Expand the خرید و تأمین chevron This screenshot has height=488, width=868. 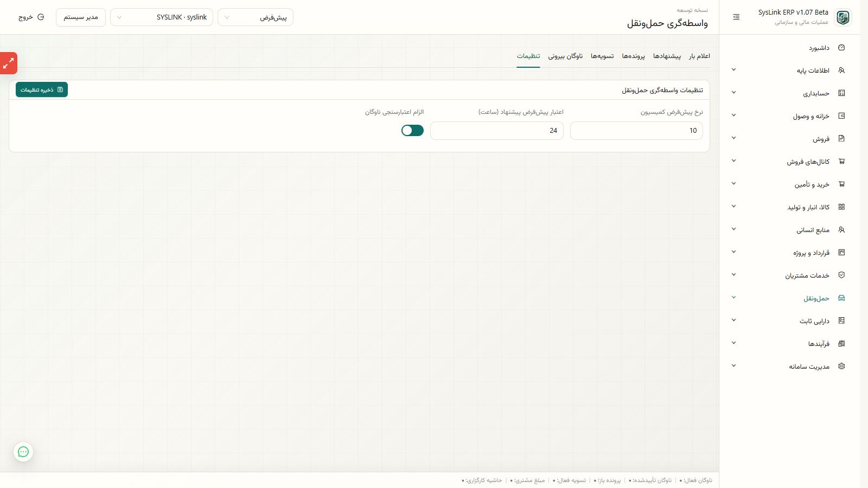pyautogui.click(x=733, y=184)
